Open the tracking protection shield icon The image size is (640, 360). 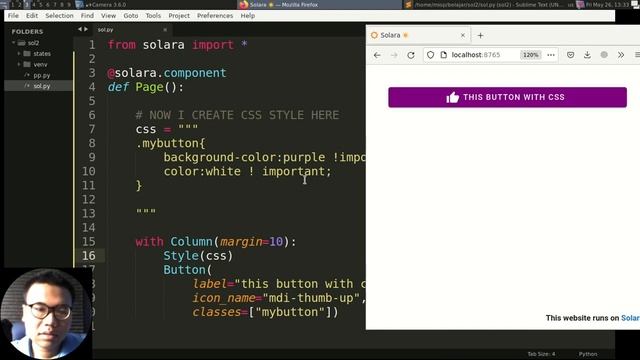(x=431, y=55)
